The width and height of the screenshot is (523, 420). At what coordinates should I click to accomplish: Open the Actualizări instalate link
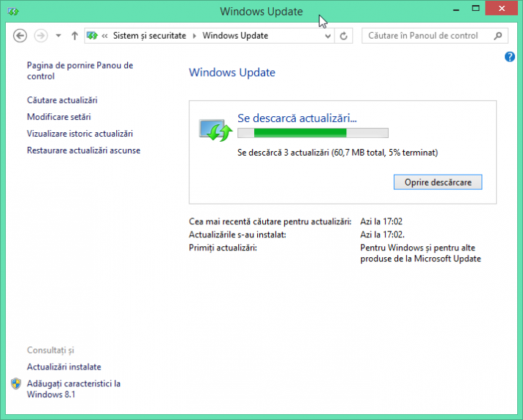(64, 367)
